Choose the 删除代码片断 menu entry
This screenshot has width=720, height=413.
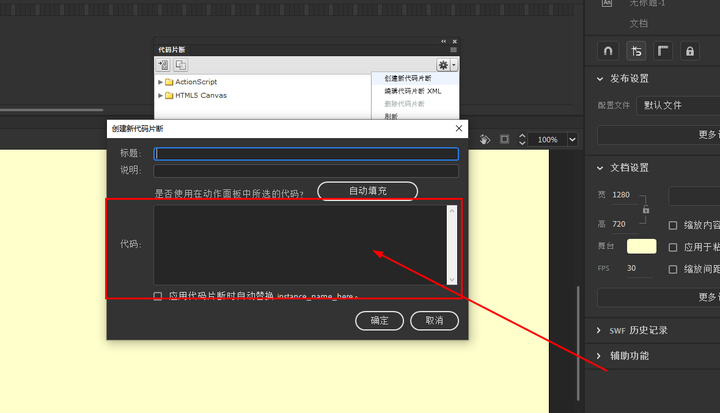(415, 104)
